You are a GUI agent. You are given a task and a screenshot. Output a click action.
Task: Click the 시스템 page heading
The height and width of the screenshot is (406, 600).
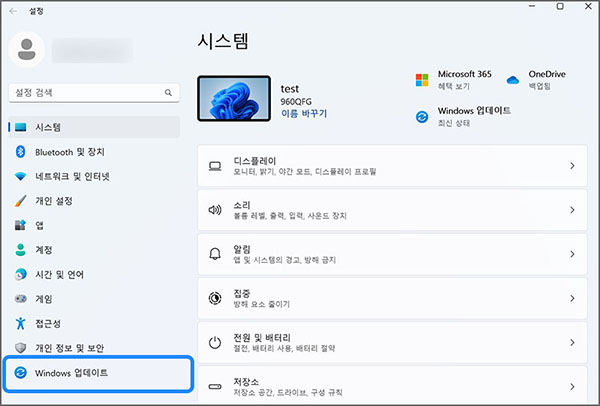point(223,41)
